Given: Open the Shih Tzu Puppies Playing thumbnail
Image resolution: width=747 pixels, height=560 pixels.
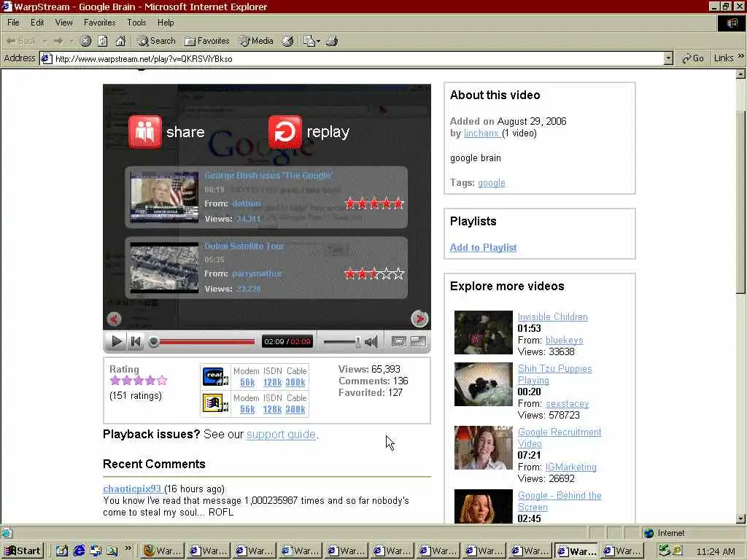Looking at the screenshot, I should [x=484, y=384].
